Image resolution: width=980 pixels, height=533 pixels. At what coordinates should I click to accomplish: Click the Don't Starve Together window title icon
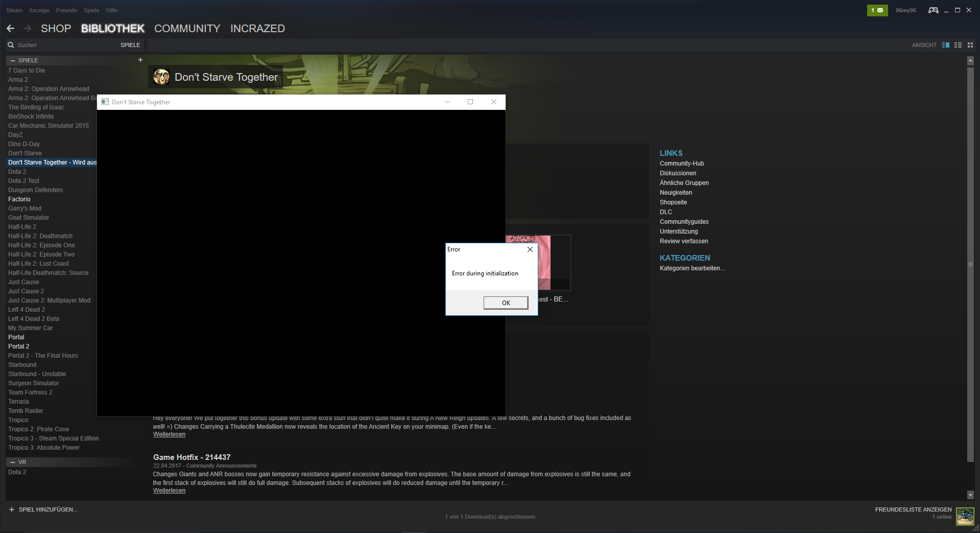[x=105, y=102]
